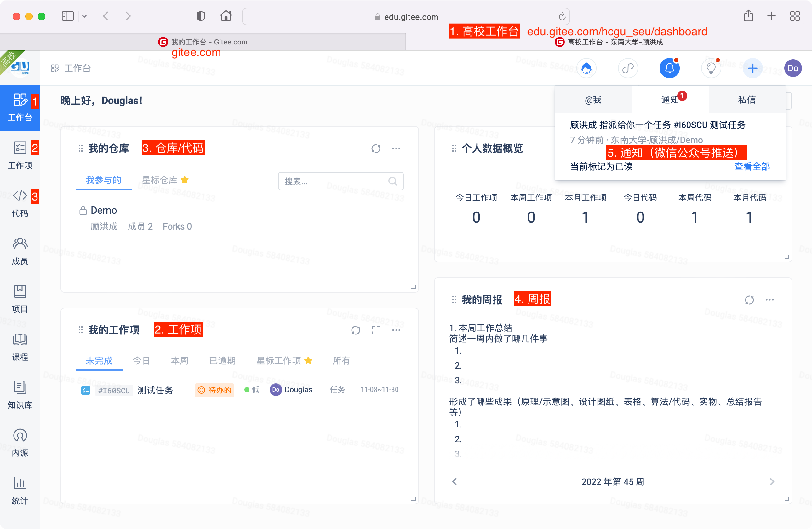Screen dimensions: 812x529
Task: Open more options for 我的周报
Action: [770, 300]
